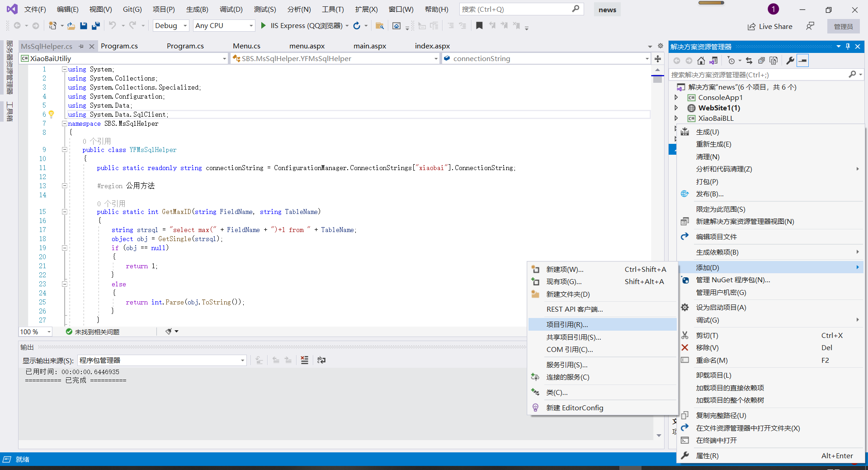Click the Pending Changes Filter clock icon
The image size is (868, 470).
pyautogui.click(x=731, y=61)
